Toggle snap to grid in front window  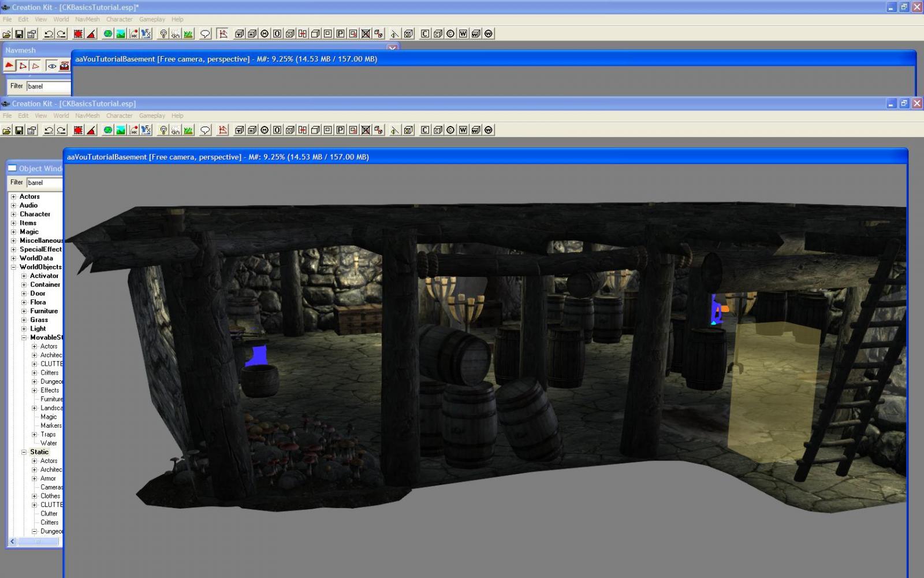pos(79,131)
